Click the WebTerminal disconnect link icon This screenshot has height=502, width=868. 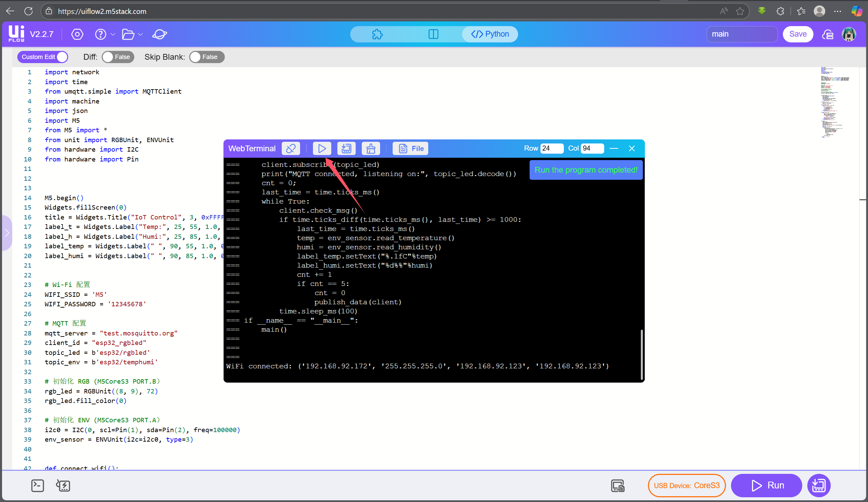pos(291,149)
